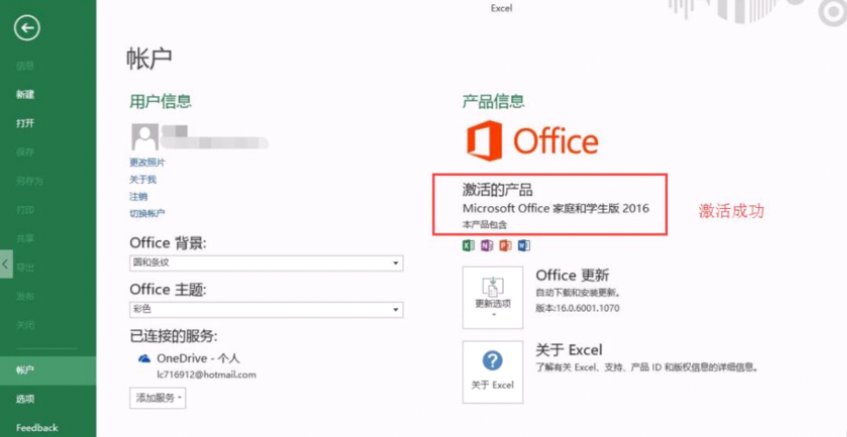847x437 pixels.
Task: Click the version 16.0.6001.1070 text
Action: tap(577, 308)
